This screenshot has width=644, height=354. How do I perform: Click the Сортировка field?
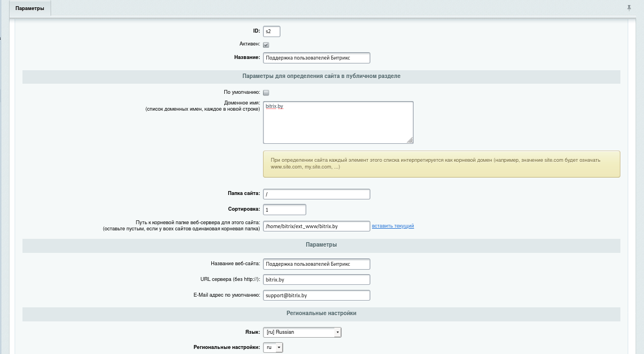[284, 210]
